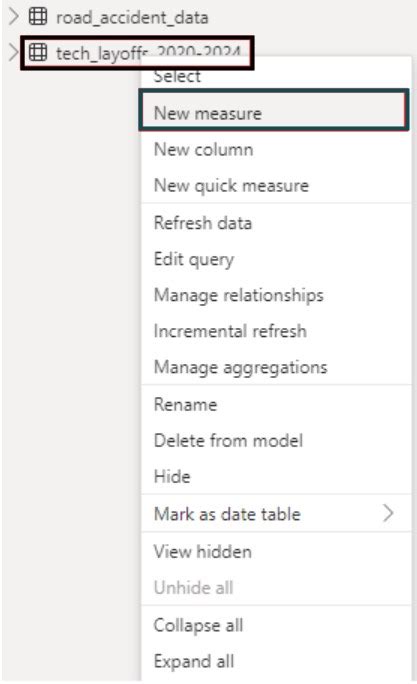The image size is (417, 684).
Task: Click the road_accident_data table icon
Action: click(x=38, y=17)
